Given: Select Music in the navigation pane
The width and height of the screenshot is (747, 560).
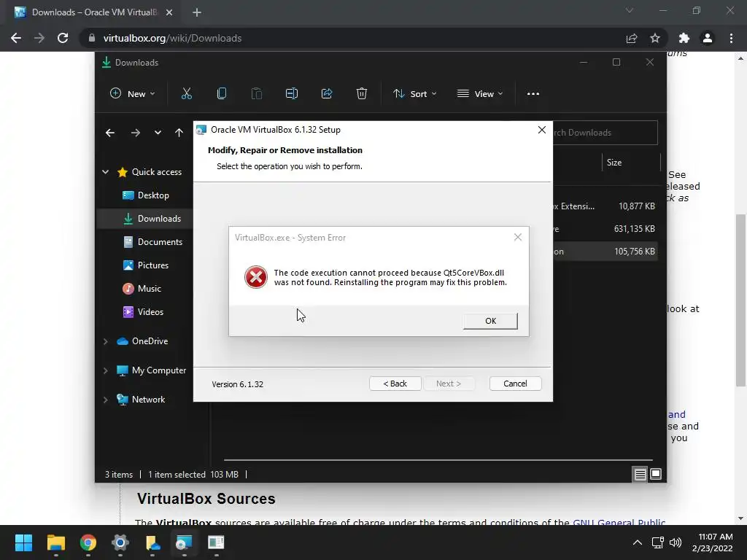Looking at the screenshot, I should (142, 289).
